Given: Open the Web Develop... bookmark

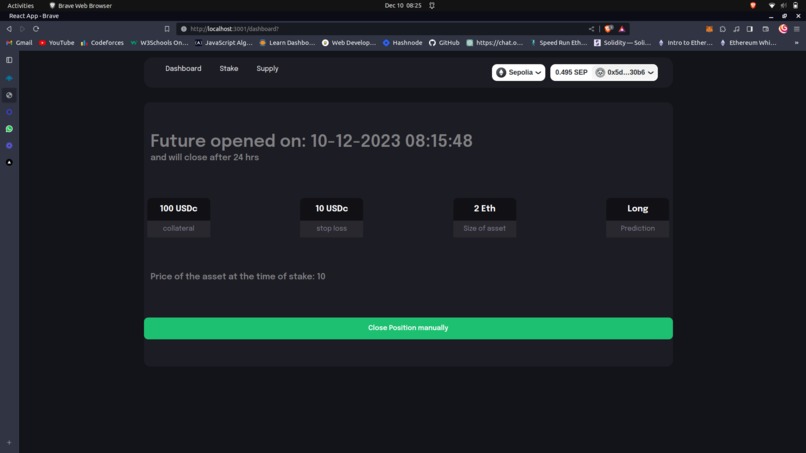Looking at the screenshot, I should coord(349,43).
